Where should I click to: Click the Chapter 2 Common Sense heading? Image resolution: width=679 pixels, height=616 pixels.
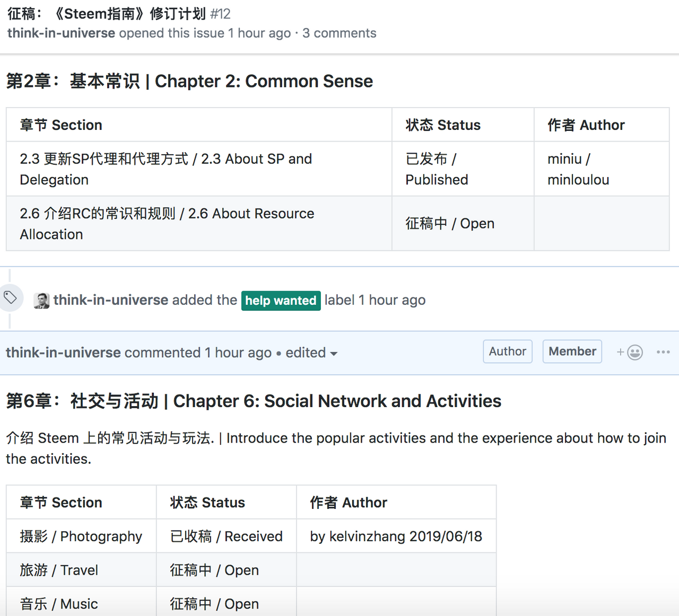189,81
